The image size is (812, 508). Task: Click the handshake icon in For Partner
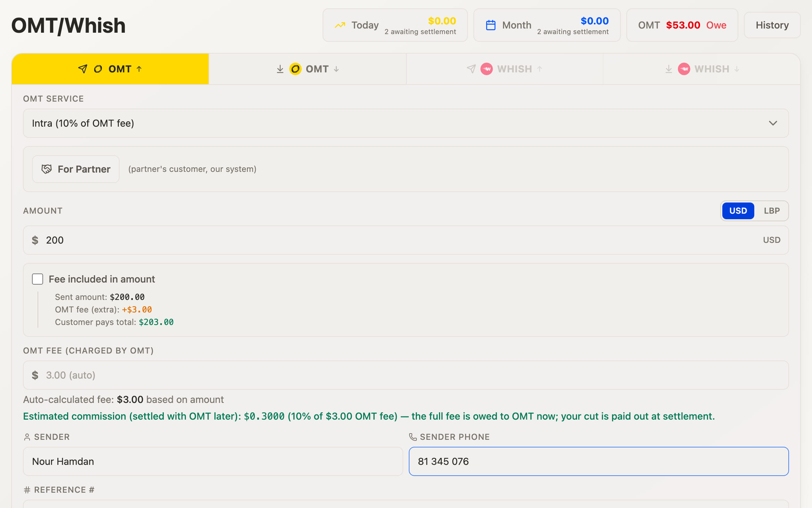coord(47,169)
